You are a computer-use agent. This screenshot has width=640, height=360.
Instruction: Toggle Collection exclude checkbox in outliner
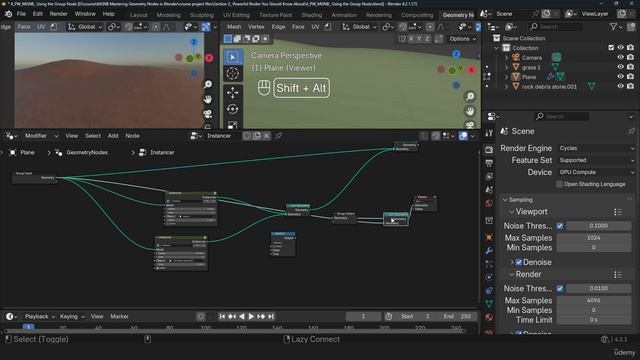[x=611, y=48]
